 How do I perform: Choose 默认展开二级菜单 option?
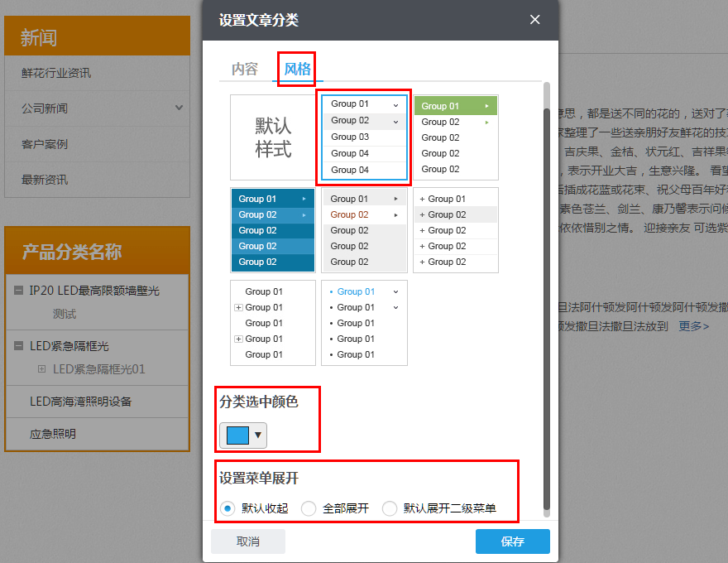[x=389, y=508]
